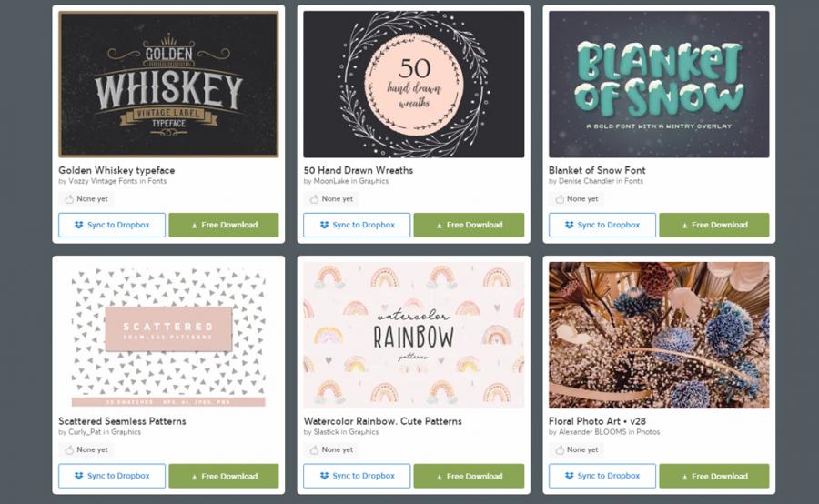Viewport: 819px width, 504px height.
Task: Click thumbs-up icon under Blanket of Snow Font
Action: point(560,199)
